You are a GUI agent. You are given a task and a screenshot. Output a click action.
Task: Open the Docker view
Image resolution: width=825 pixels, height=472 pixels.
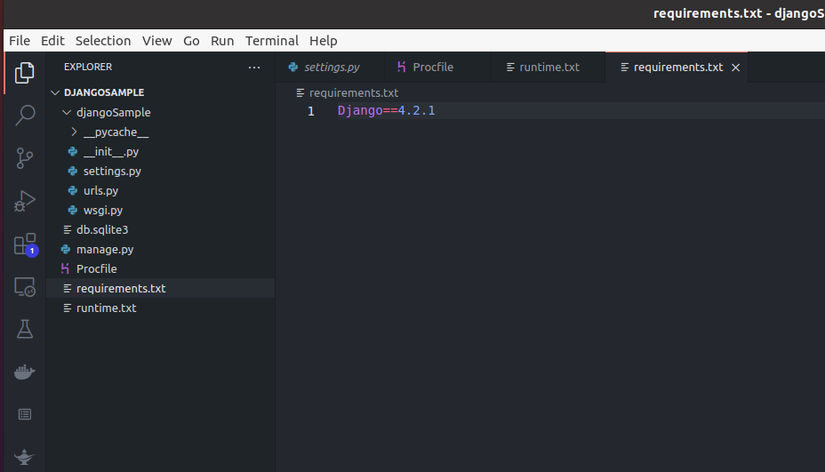point(24,372)
